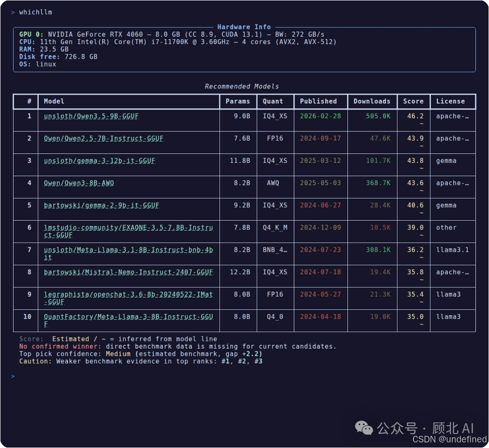The image size is (489, 448).
Task: Click the empty prompt below the results
Action: click(13, 376)
